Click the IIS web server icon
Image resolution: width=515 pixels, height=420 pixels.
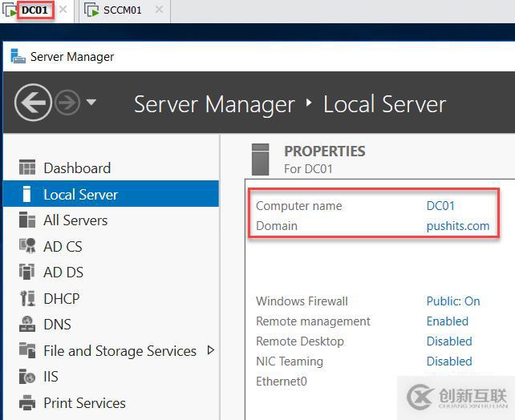[x=27, y=376]
